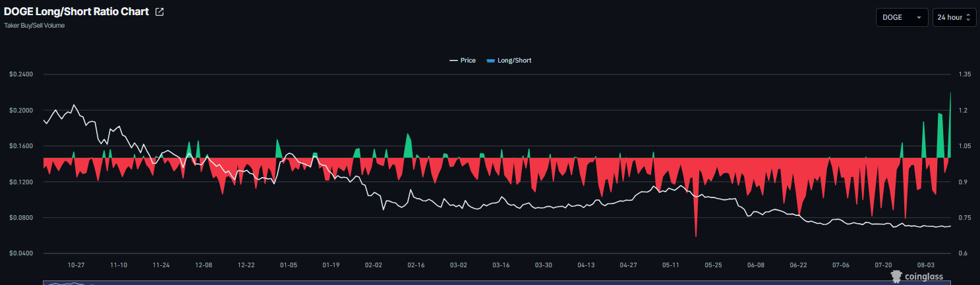This screenshot has height=285, width=980.
Task: Click the 05-25 date label
Action: click(x=713, y=265)
